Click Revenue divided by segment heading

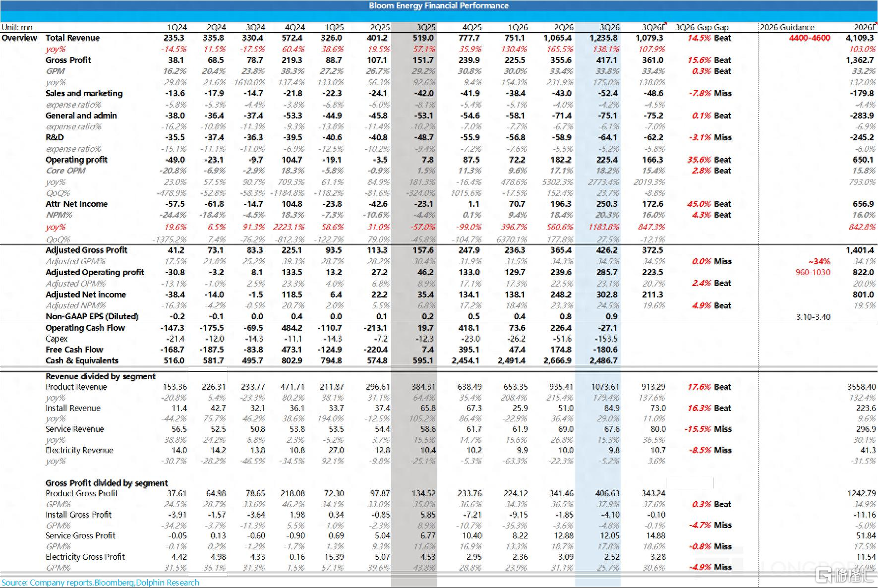click(101, 376)
